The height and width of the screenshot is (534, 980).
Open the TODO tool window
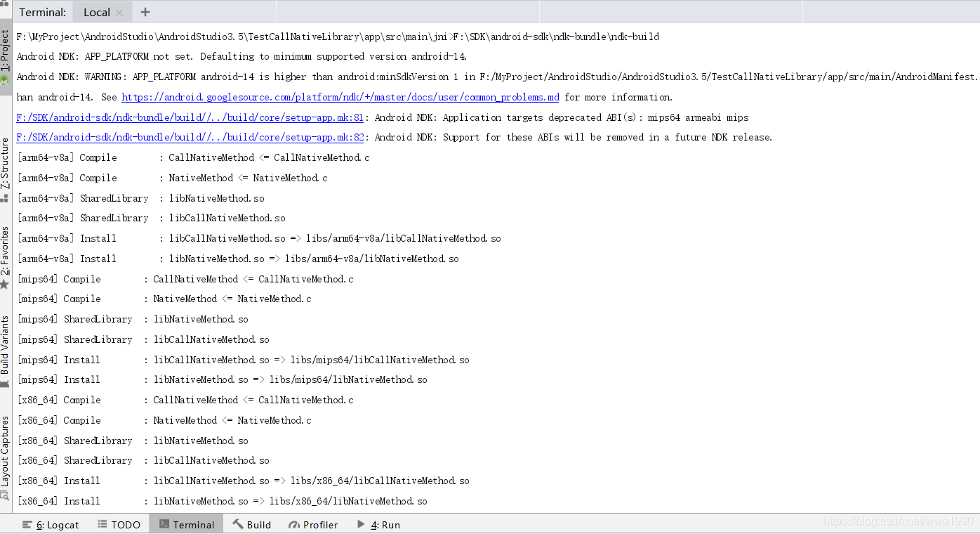coord(119,525)
